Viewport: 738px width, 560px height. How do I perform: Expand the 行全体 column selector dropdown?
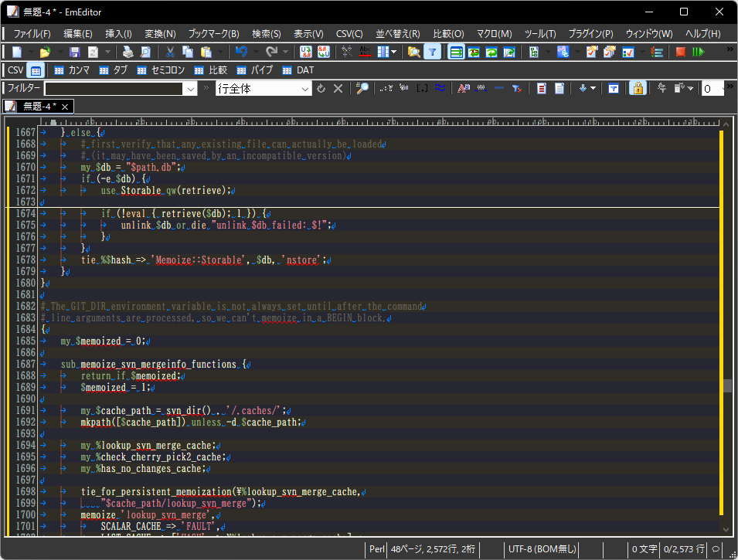click(x=305, y=89)
